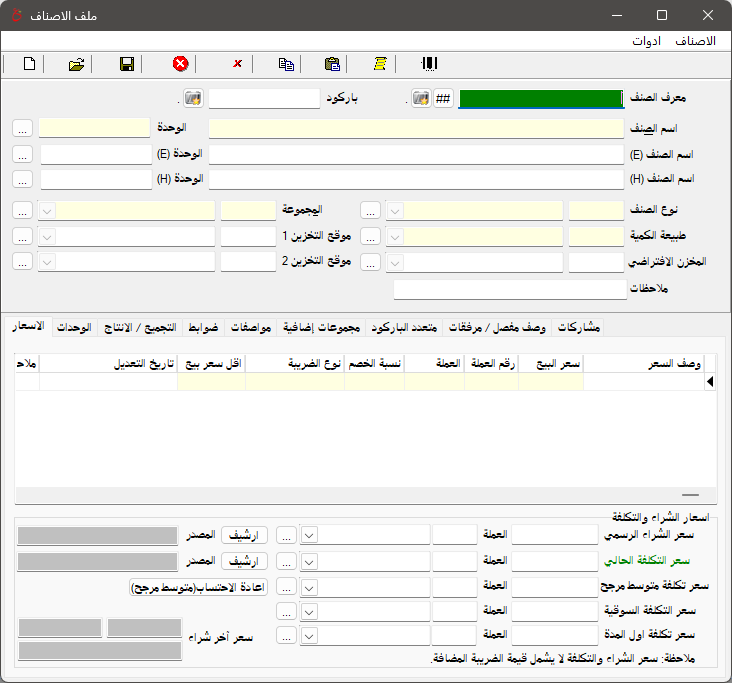Expand the نوع الصنف dropdown
This screenshot has width=732, height=683.
coord(395,211)
